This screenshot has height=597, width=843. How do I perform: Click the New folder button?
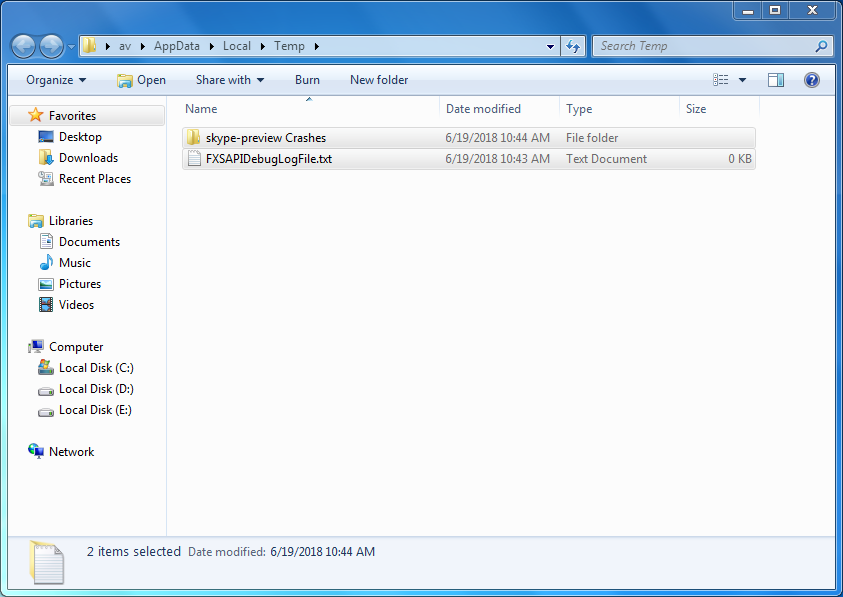(379, 80)
